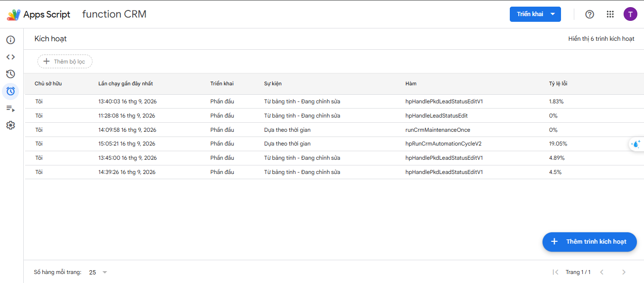The image size is (644, 283).
Task: Click the 4.89% error rate value
Action: point(557,158)
